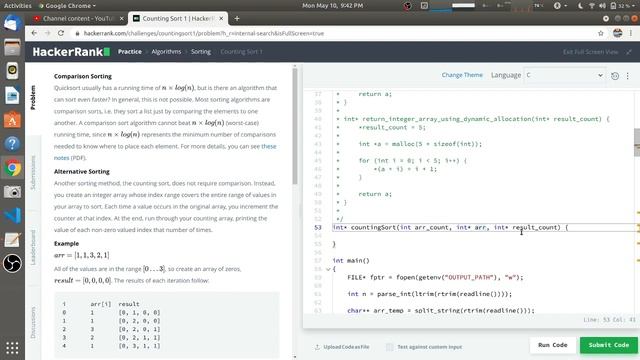Open Thunderbird mail from the dock
This screenshot has height=360, width=640.
click(12, 23)
